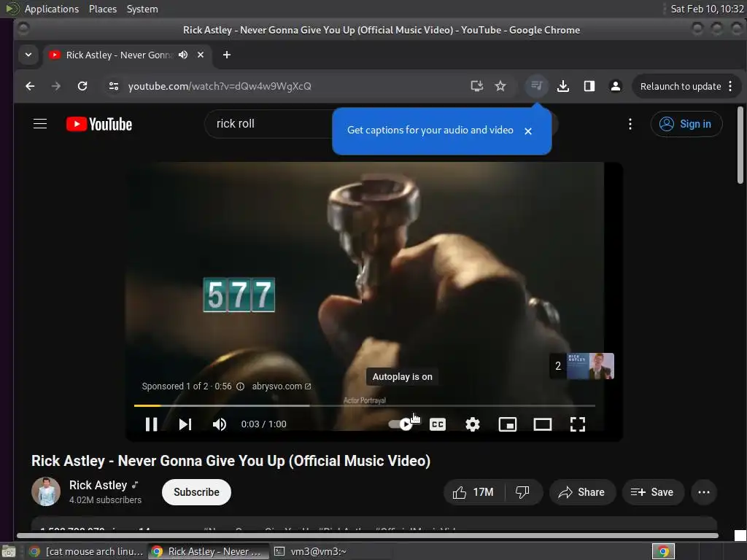This screenshot has height=560, width=747.
Task: Open the sponsored ad info icon
Action: (x=241, y=386)
